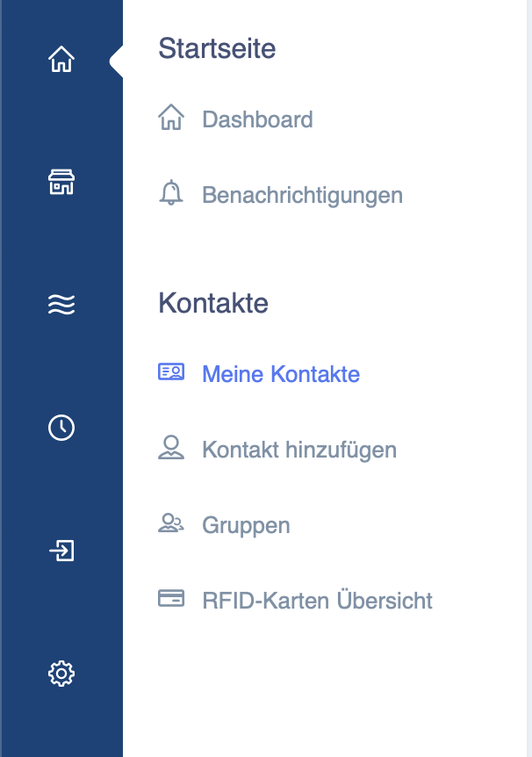Choose Kontakt hinzufügen

point(299,450)
